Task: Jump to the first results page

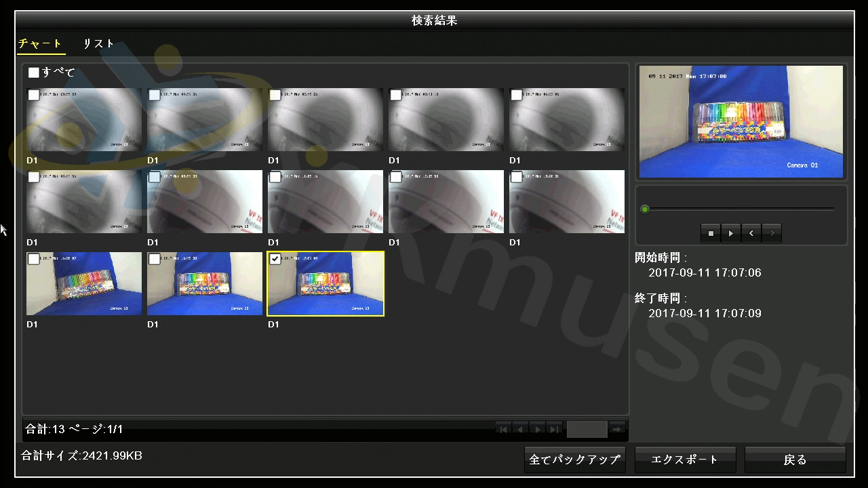Action: [x=502, y=428]
